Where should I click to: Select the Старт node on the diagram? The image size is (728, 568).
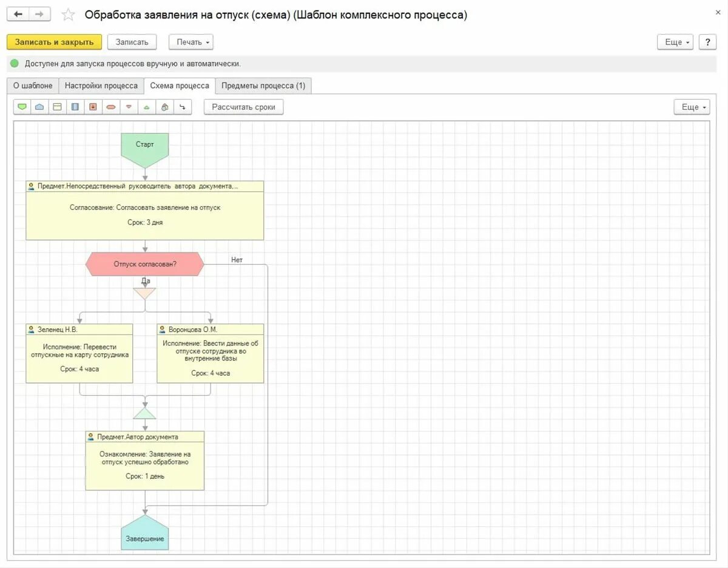pos(144,150)
